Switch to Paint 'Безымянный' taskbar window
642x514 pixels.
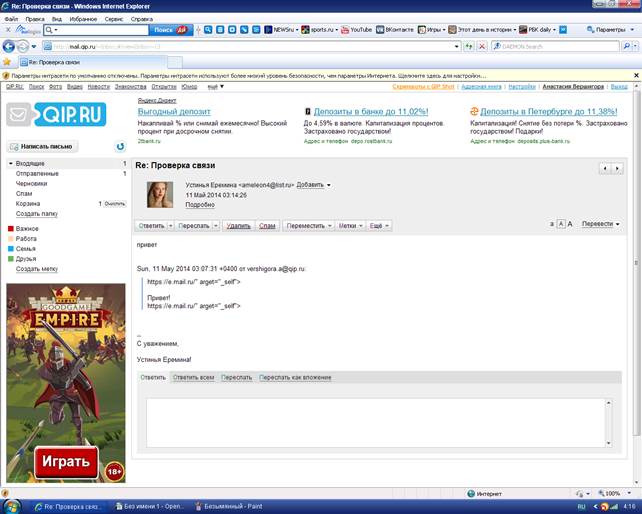pos(228,507)
